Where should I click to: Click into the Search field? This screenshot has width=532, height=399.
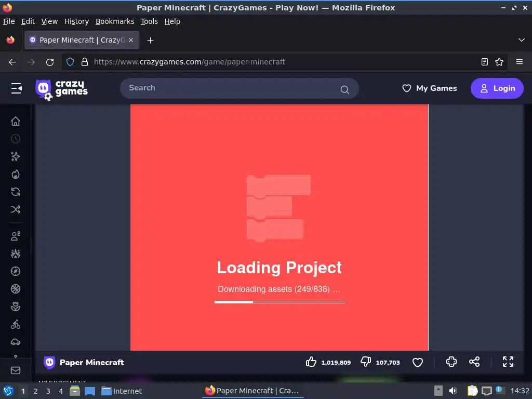[x=239, y=88]
